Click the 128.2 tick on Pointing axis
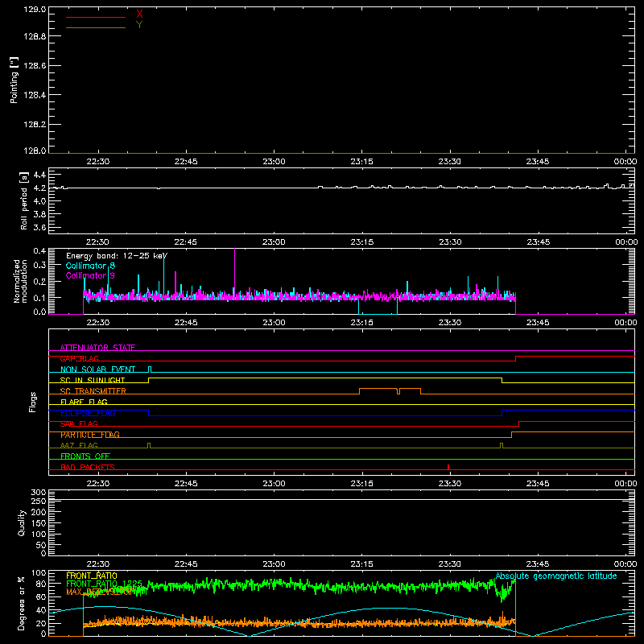This screenshot has height=644, width=644. 35,124
